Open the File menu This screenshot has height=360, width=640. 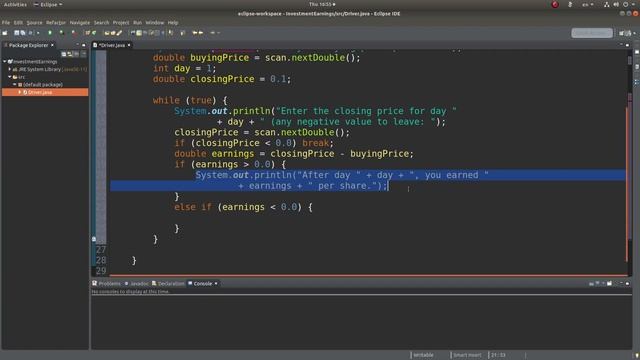[6, 22]
